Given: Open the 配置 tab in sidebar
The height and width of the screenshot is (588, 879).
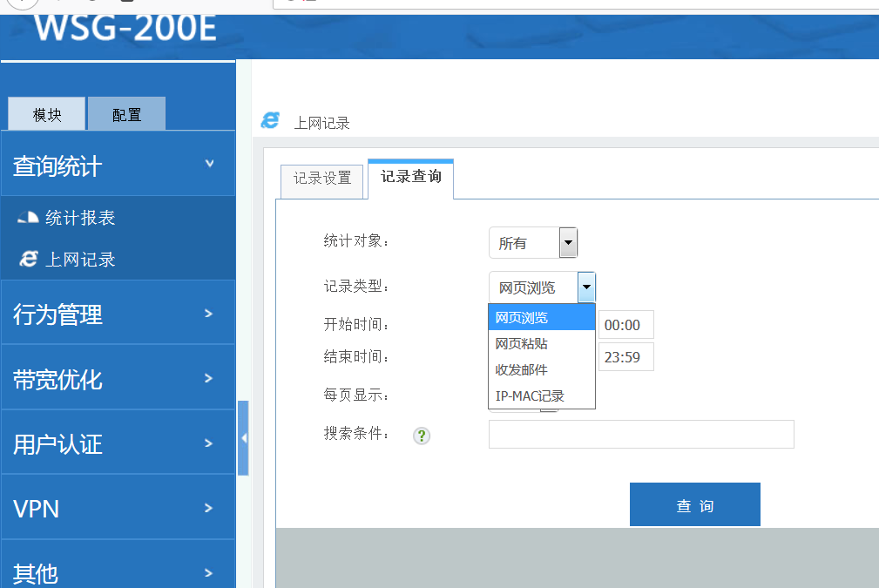Looking at the screenshot, I should coord(126,114).
